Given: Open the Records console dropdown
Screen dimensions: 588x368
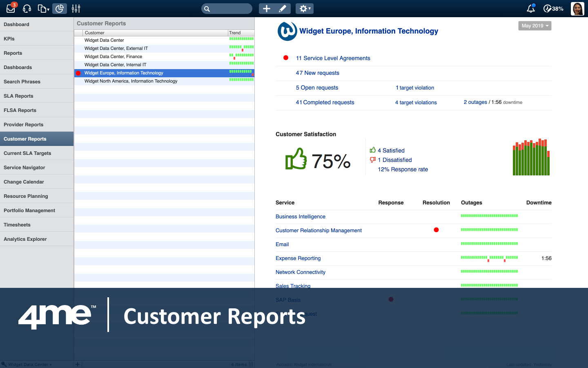Looking at the screenshot, I should (43, 9).
